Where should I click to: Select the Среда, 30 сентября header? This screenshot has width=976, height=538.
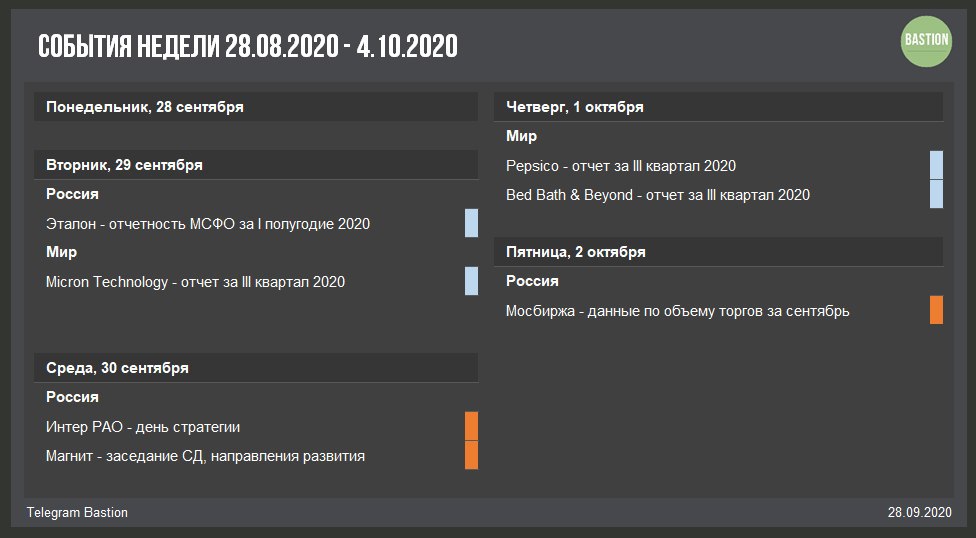[x=256, y=368]
